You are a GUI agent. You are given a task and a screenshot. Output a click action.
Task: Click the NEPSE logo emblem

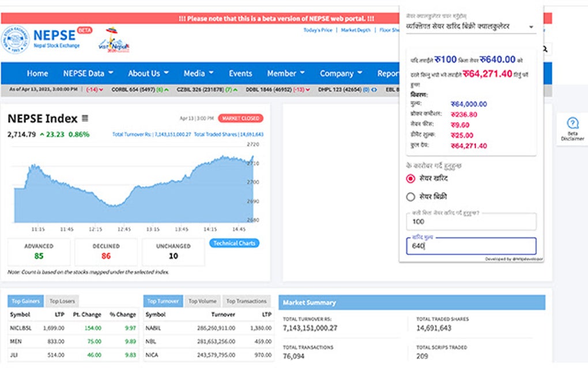coord(15,39)
